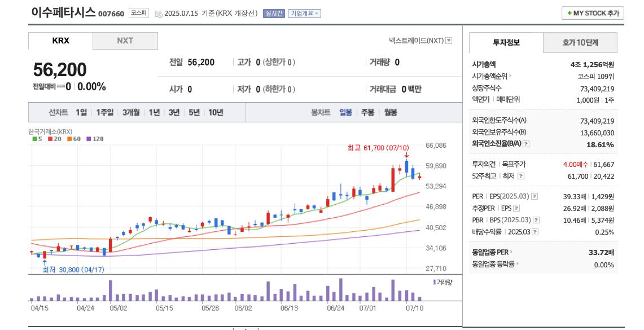
Task: Open help icon beside 52주최고 최저
Action: [x=521, y=176]
